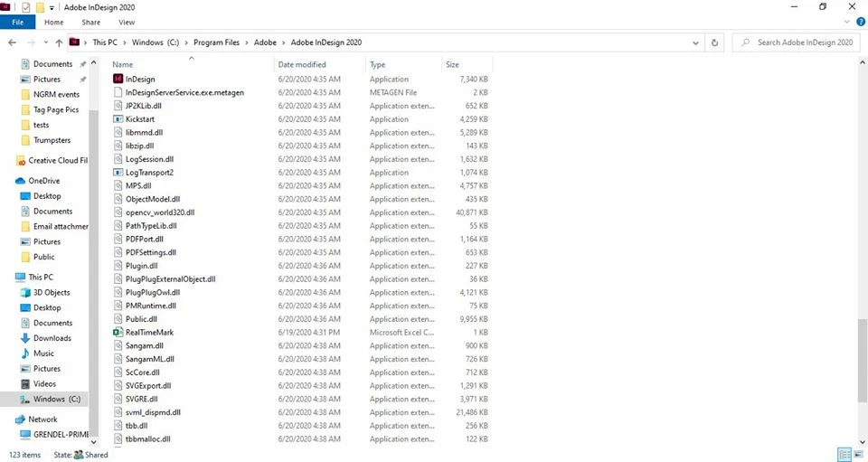Viewport: 868px width, 462px height.
Task: Refresh the folder with the refresh icon
Action: click(x=714, y=42)
